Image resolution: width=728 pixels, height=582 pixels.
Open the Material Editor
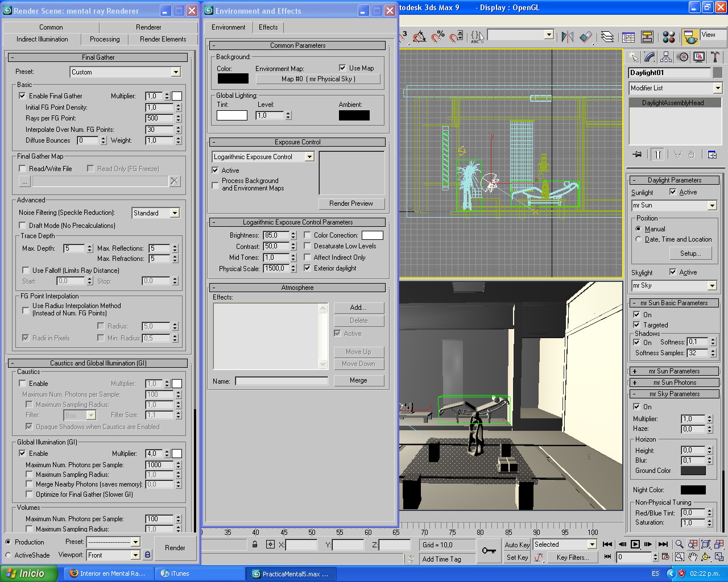point(669,37)
